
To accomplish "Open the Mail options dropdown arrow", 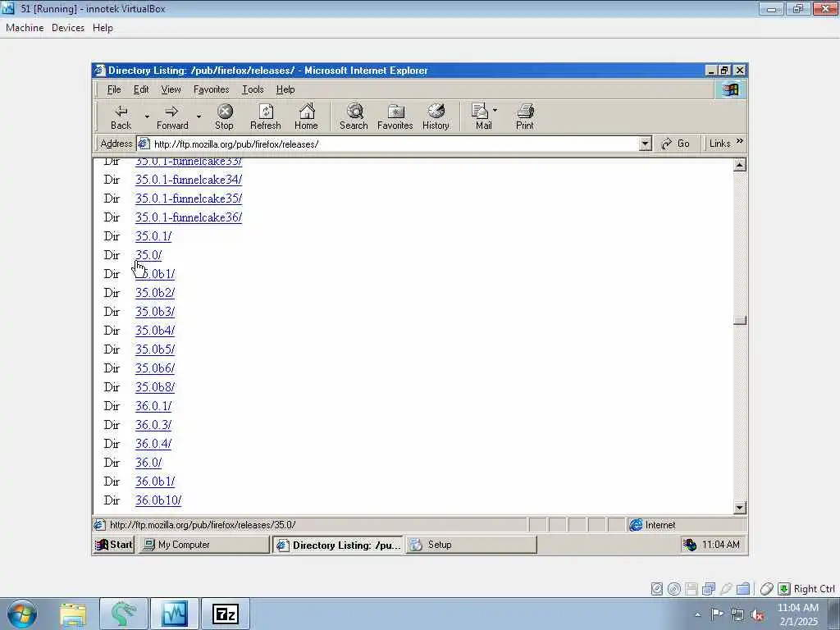I will click(495, 111).
